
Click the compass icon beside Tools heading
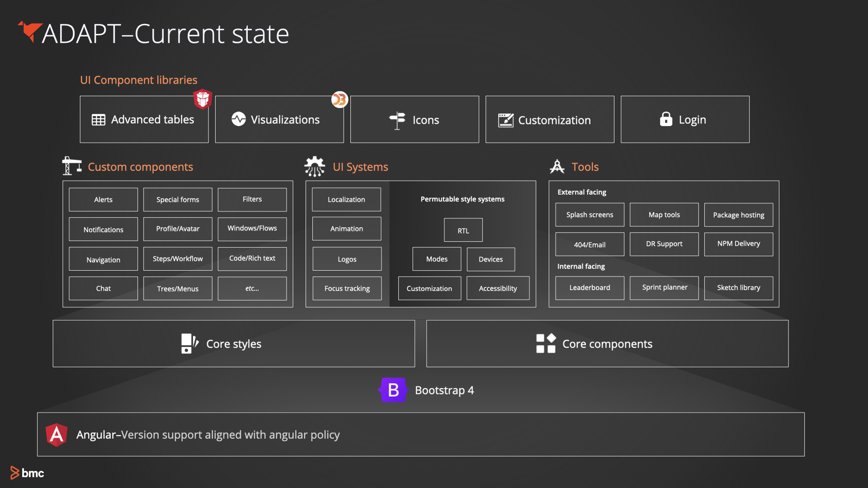[x=557, y=167]
